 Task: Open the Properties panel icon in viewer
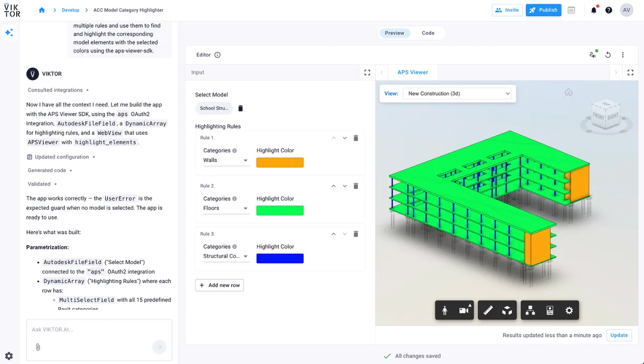550,311
